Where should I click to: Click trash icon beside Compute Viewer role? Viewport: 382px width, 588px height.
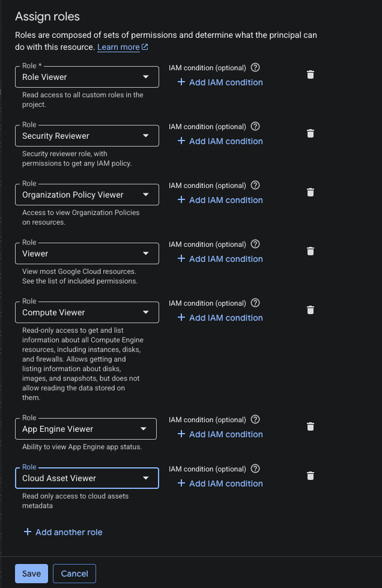pos(311,310)
